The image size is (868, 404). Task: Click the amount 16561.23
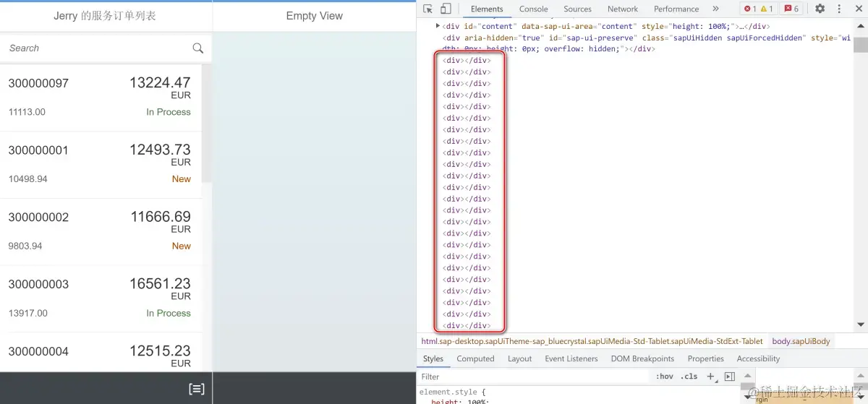[x=160, y=284]
